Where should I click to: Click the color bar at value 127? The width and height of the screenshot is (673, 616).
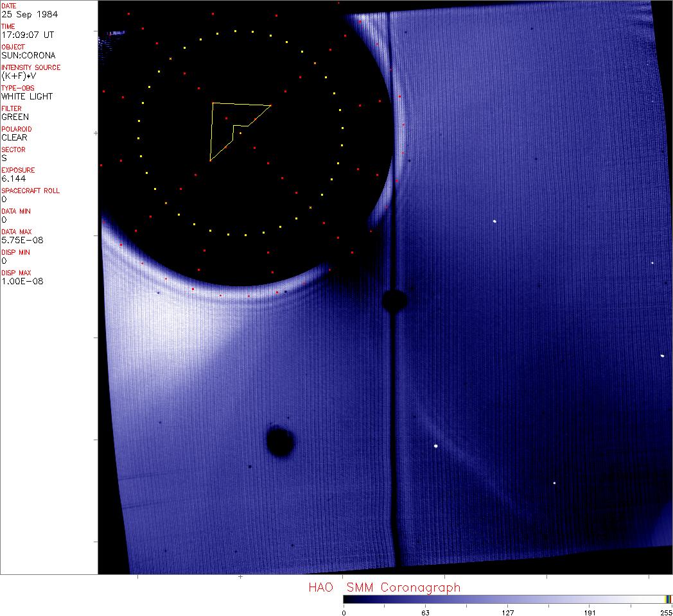pyautogui.click(x=507, y=599)
